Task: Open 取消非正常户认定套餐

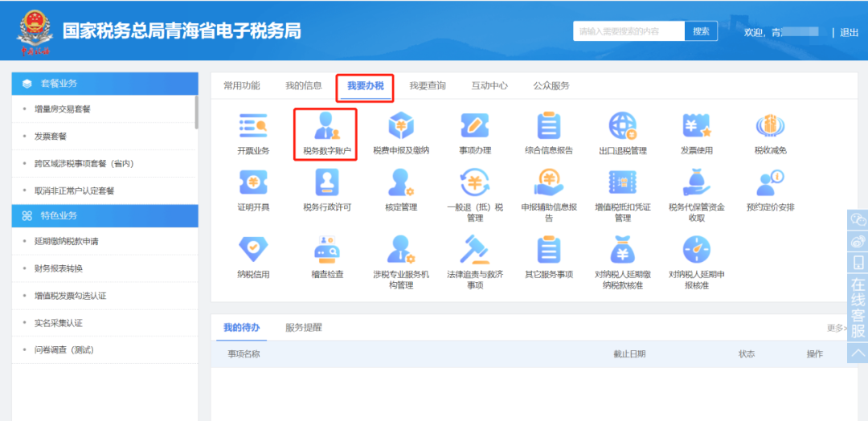Action: pos(74,191)
